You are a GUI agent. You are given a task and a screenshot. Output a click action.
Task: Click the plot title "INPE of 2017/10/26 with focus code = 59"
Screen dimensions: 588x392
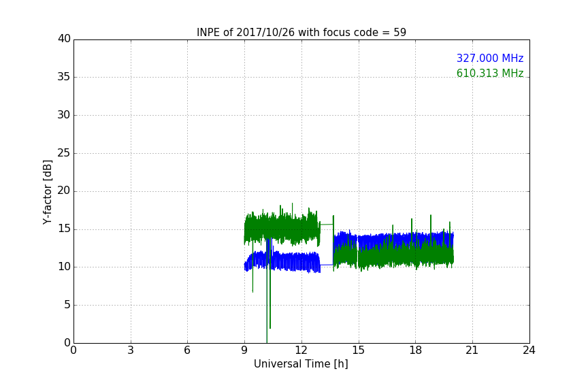point(301,33)
